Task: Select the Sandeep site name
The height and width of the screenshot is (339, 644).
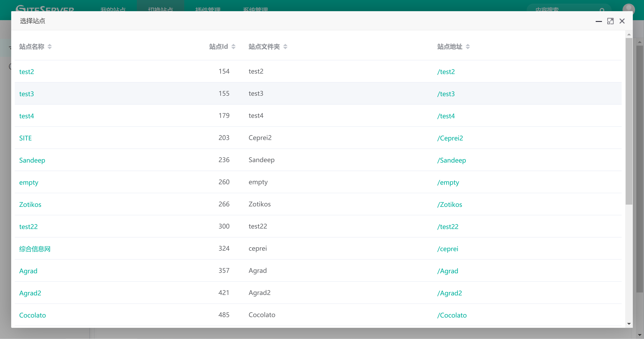Action: coord(32,160)
